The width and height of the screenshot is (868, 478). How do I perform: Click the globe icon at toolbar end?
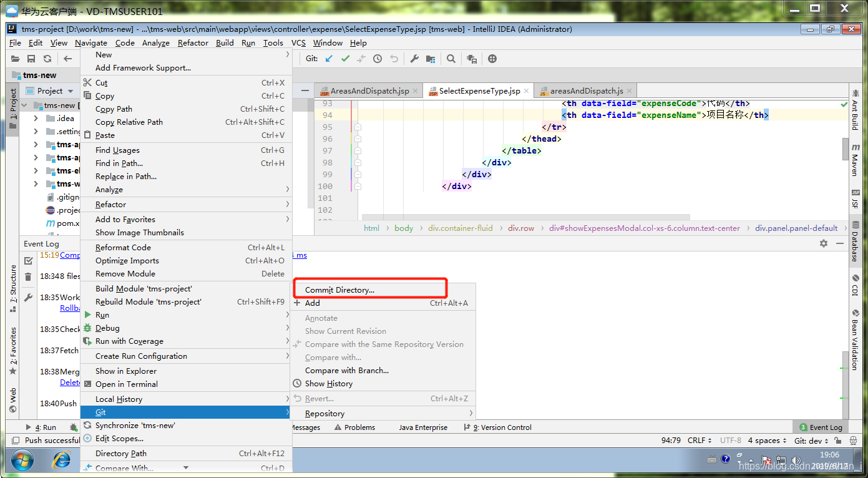coord(492,59)
